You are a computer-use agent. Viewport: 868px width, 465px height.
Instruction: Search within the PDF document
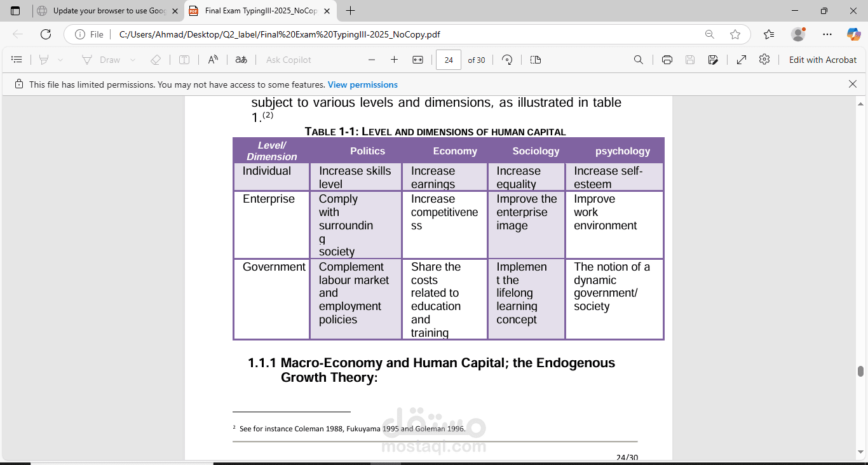pyautogui.click(x=639, y=60)
